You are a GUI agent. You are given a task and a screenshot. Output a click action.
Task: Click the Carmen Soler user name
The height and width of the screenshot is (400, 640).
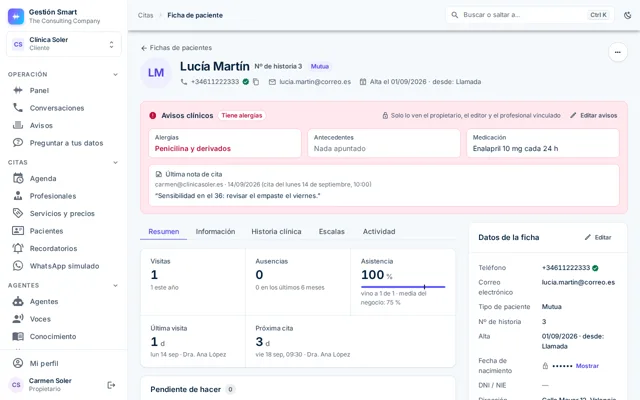[50, 380]
